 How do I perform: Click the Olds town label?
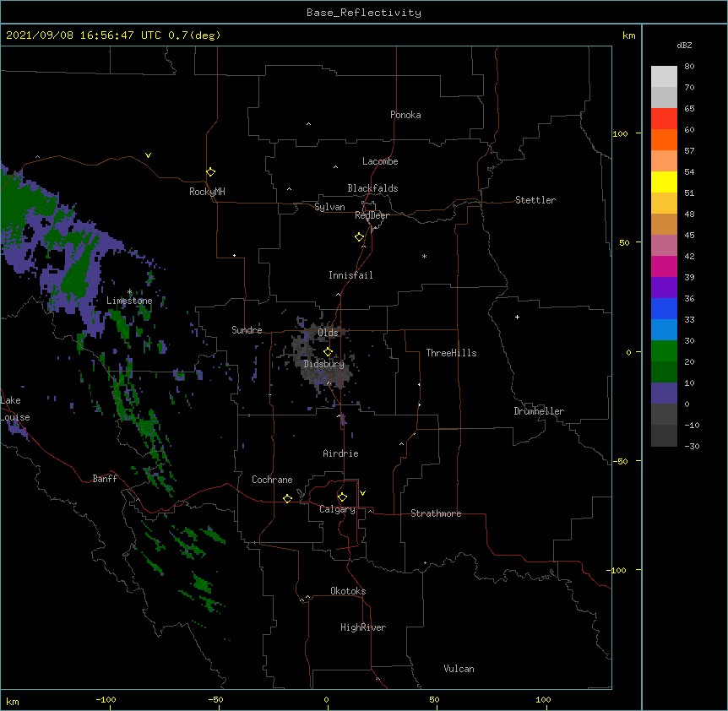328,333
